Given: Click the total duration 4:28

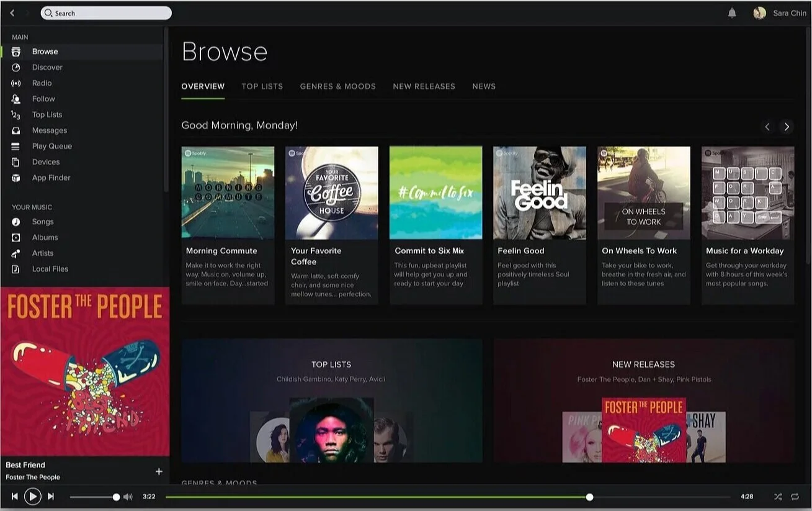Looking at the screenshot, I should 747,497.
